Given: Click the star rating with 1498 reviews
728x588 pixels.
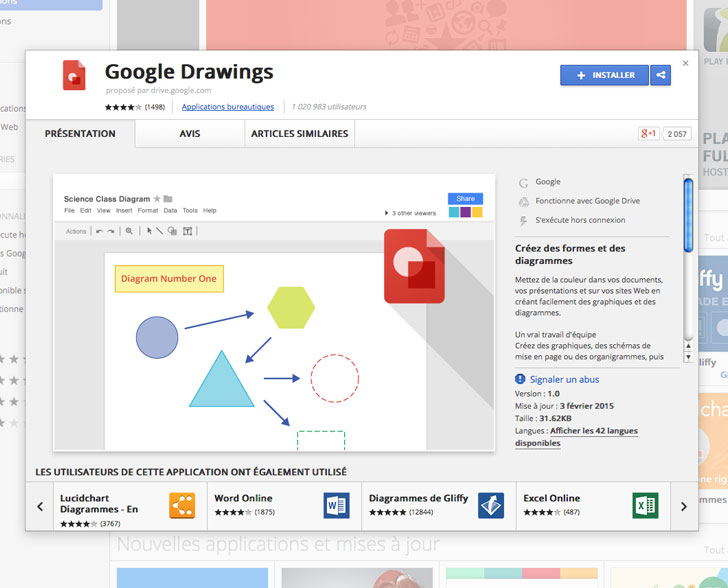Looking at the screenshot, I should click(x=135, y=107).
